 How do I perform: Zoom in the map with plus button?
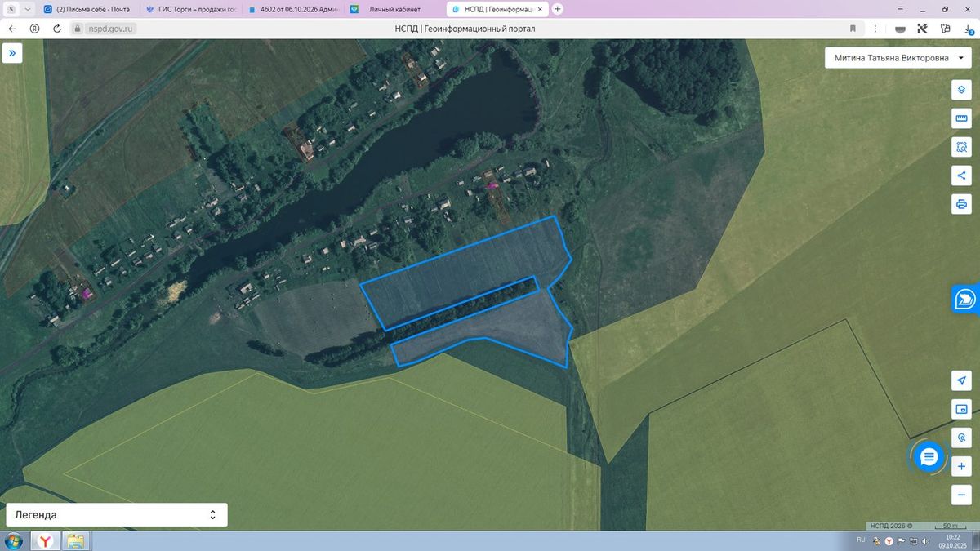pos(961,466)
